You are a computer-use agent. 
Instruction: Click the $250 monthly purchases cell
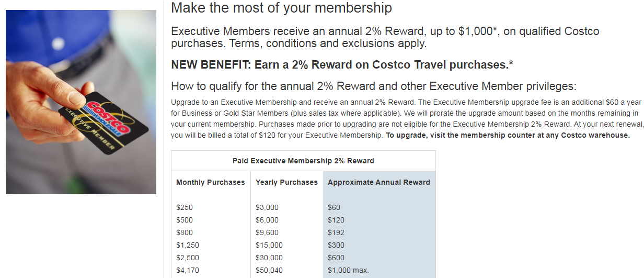pyautogui.click(x=185, y=208)
